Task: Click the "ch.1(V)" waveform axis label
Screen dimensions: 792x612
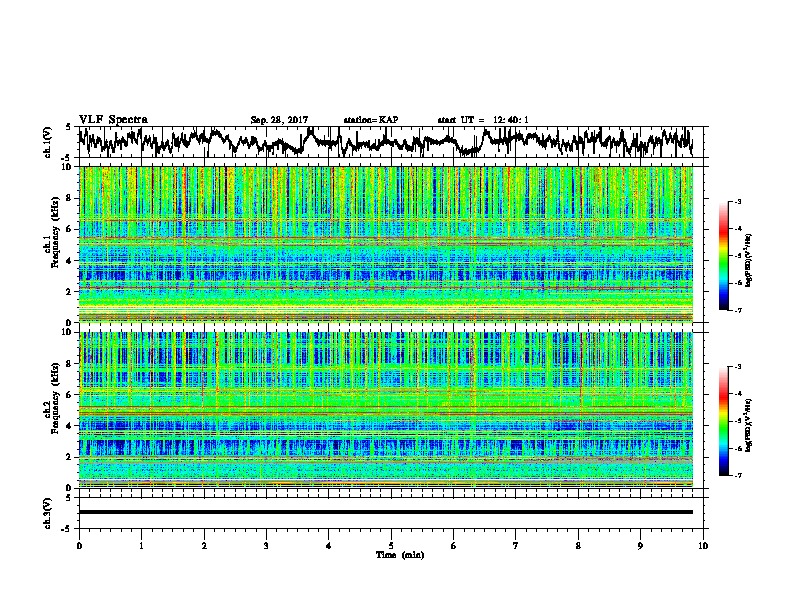Action: tap(47, 142)
